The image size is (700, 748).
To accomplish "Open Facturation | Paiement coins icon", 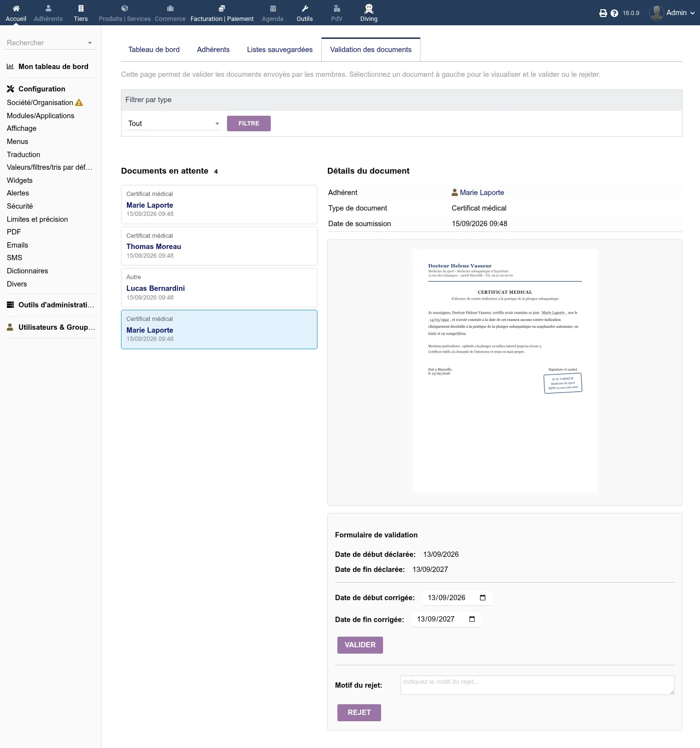I will (x=222, y=8).
